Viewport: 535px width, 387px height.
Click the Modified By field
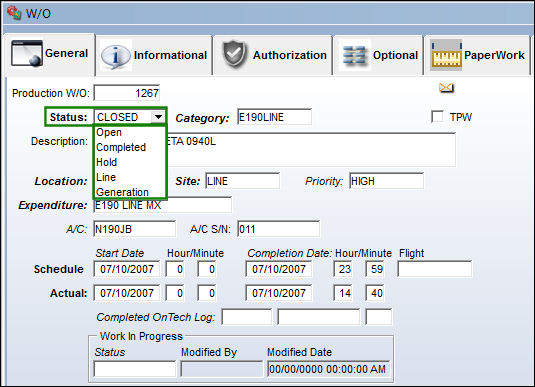click(x=221, y=369)
